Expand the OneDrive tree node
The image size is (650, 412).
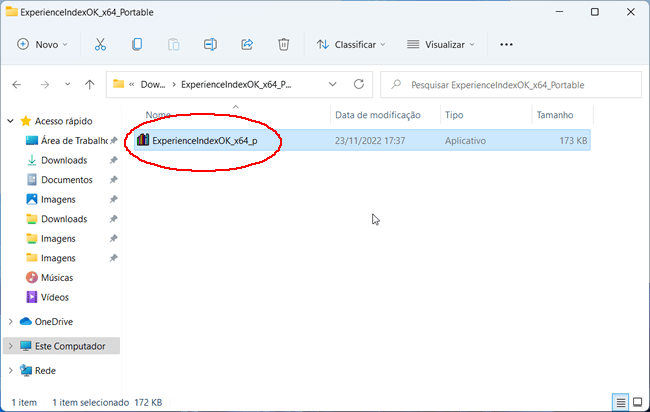point(10,322)
